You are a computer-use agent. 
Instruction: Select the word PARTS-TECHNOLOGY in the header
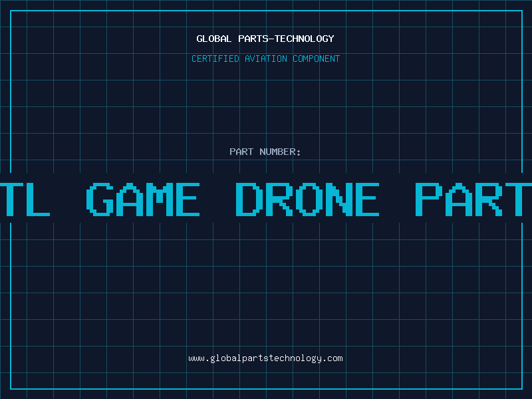coord(286,39)
